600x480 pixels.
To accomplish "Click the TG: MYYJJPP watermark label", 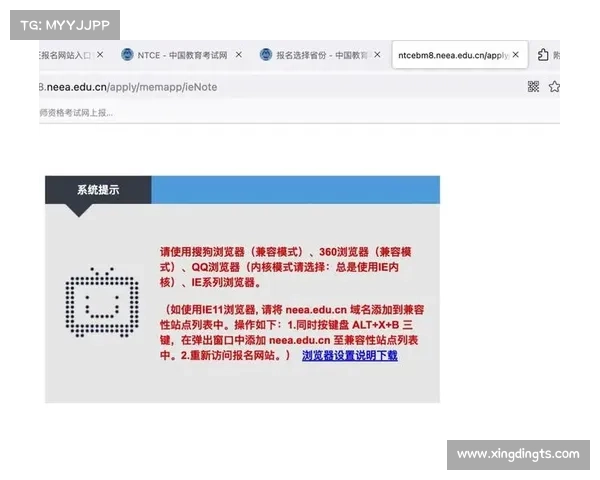I will click(x=64, y=23).
